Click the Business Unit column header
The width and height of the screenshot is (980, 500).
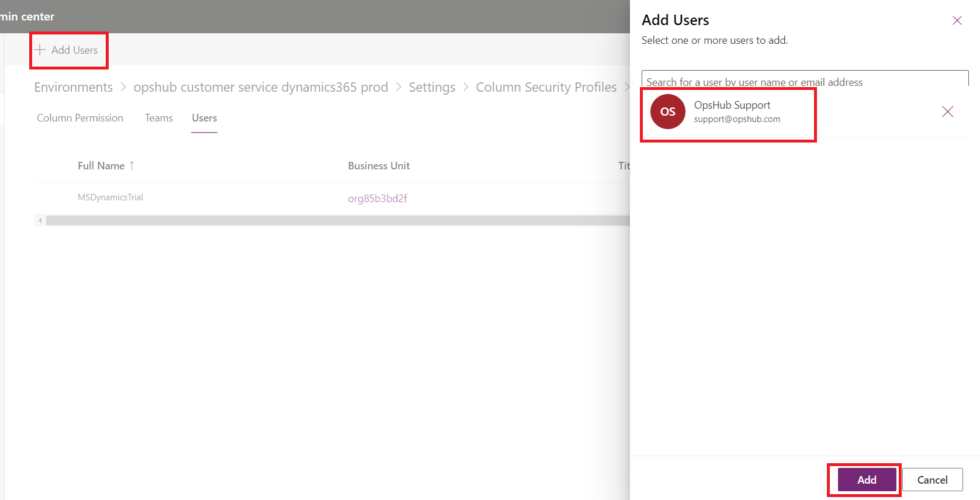pyautogui.click(x=379, y=166)
